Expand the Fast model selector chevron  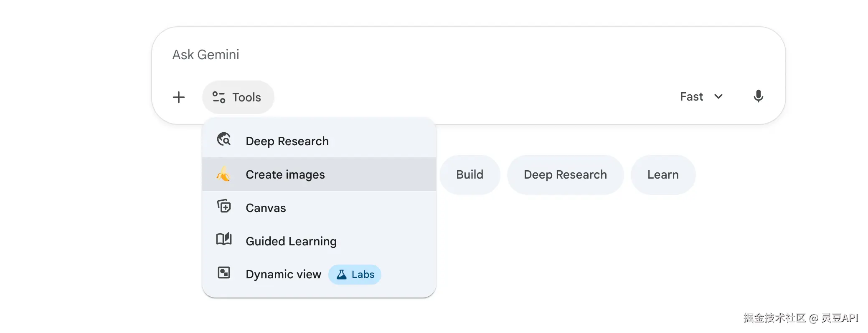click(718, 97)
